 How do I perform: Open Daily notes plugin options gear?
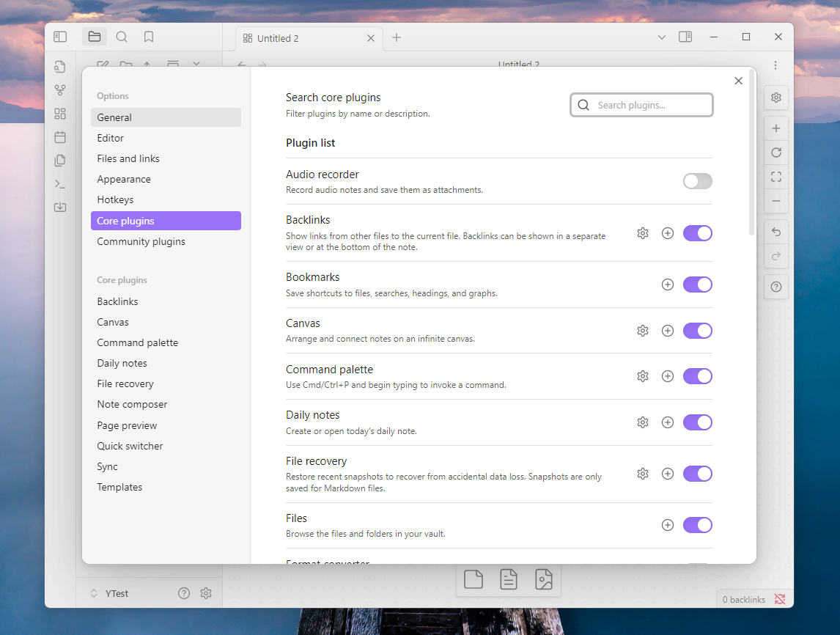[x=643, y=422]
